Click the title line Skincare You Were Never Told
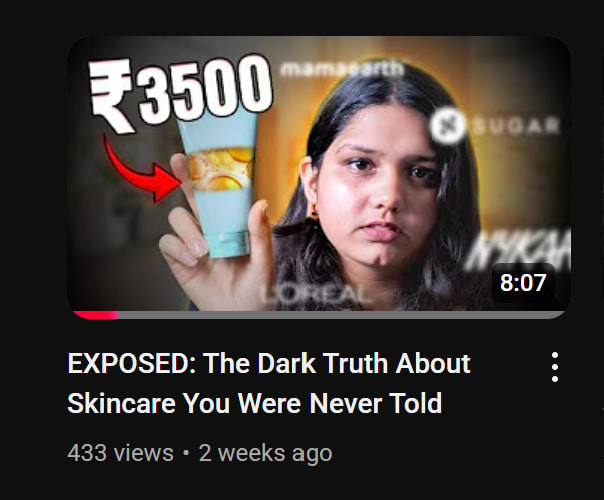Image resolution: width=604 pixels, height=500 pixels. pos(255,403)
